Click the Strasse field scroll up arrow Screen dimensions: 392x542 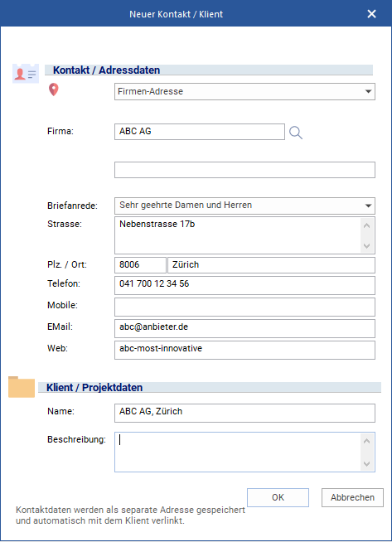coord(367,225)
